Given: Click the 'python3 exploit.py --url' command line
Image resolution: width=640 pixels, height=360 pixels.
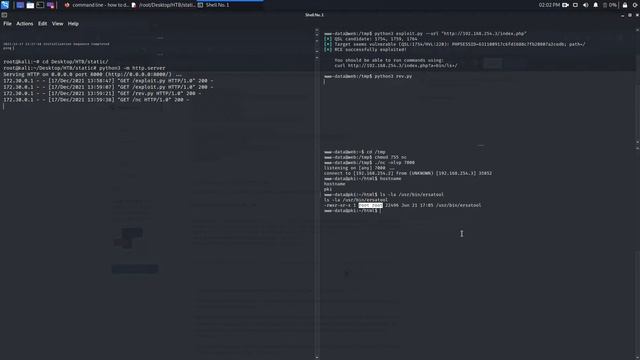Looking at the screenshot, I should pyautogui.click(x=425, y=34).
